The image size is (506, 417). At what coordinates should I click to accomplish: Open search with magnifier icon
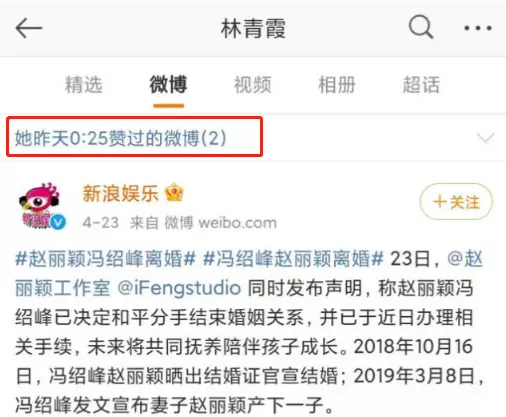421,27
